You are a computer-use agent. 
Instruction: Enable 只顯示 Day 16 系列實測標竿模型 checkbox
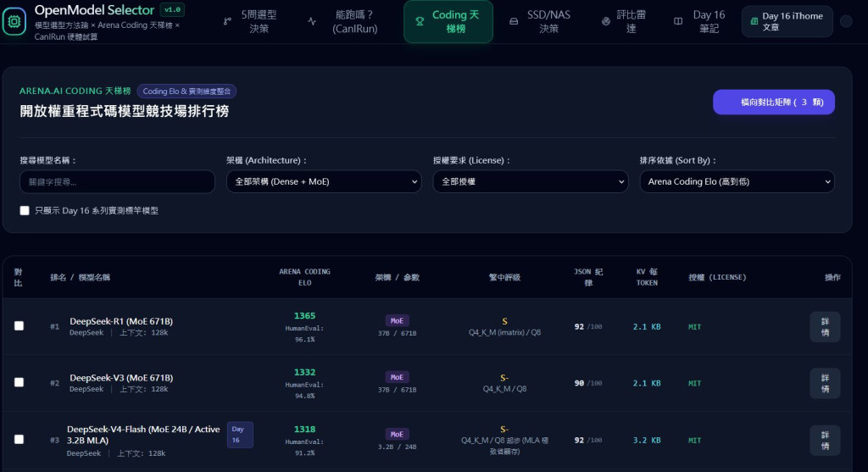coord(25,211)
